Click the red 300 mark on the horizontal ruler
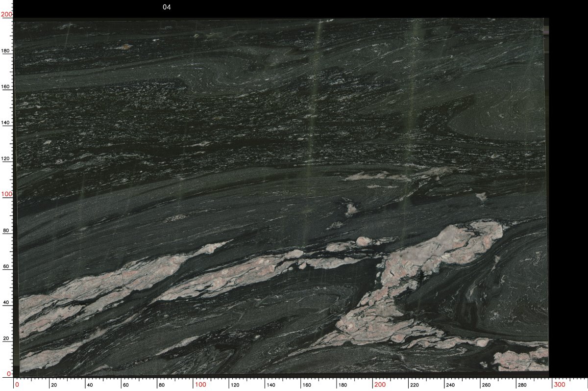588x391 pixels. tap(560, 385)
